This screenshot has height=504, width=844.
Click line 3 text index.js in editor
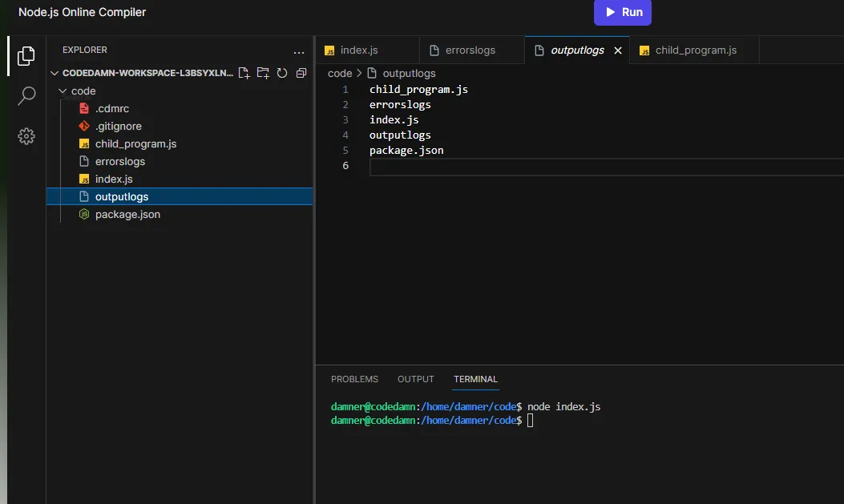click(x=394, y=120)
